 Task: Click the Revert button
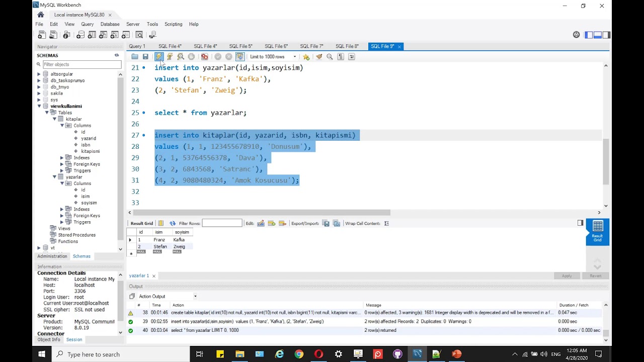point(595,276)
